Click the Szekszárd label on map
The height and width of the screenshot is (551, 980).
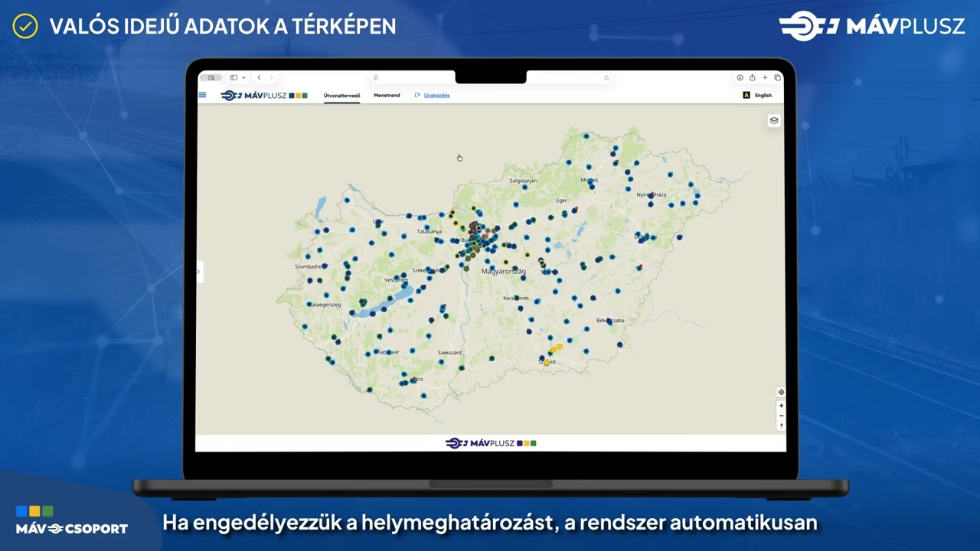coord(449,352)
